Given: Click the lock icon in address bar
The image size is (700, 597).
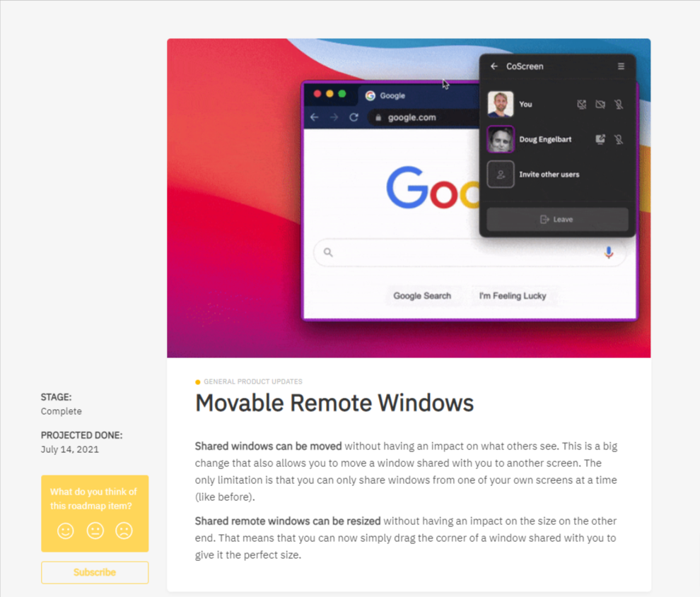Looking at the screenshot, I should pos(378,118).
